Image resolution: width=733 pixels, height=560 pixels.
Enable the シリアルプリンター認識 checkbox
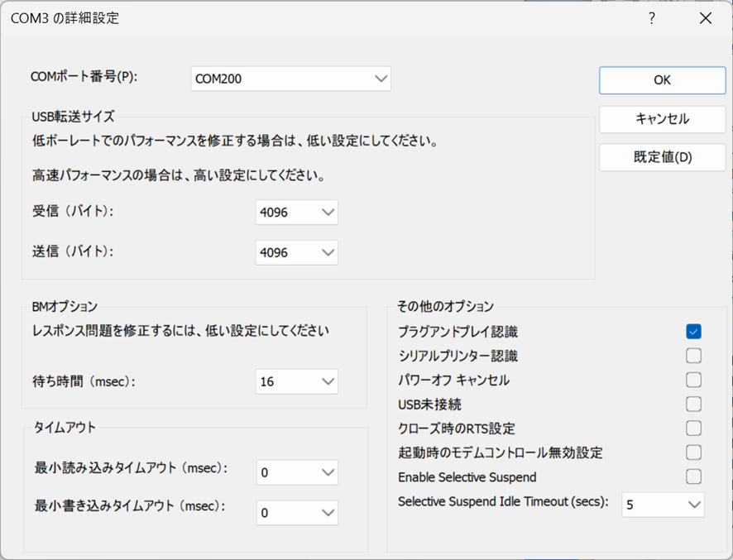(693, 356)
